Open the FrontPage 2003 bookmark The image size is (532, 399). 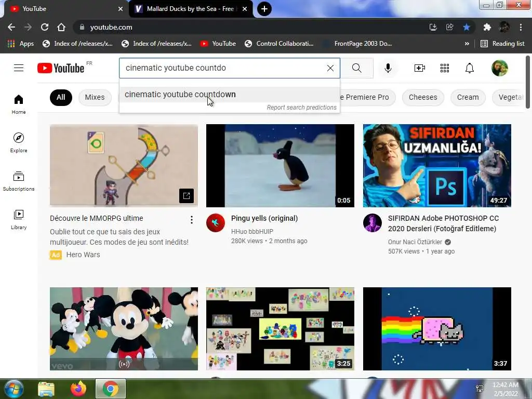click(x=358, y=44)
